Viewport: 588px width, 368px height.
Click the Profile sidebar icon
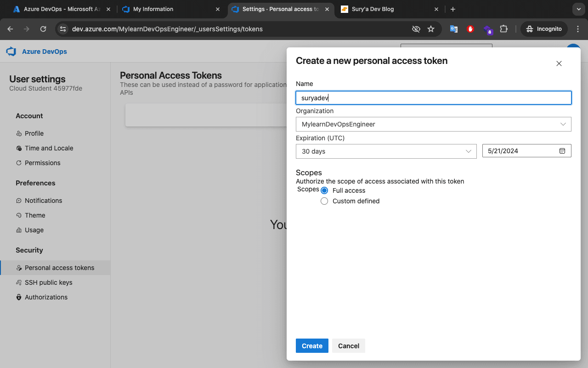[19, 133]
